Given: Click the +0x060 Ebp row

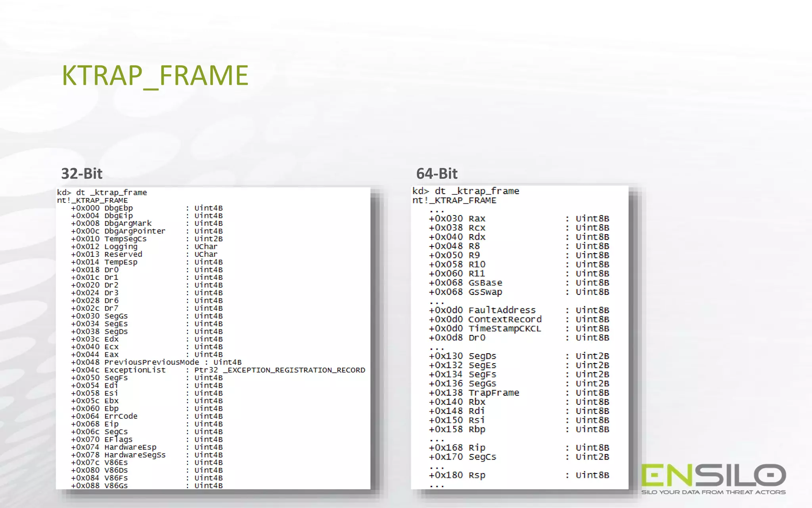Looking at the screenshot, I should [x=147, y=408].
